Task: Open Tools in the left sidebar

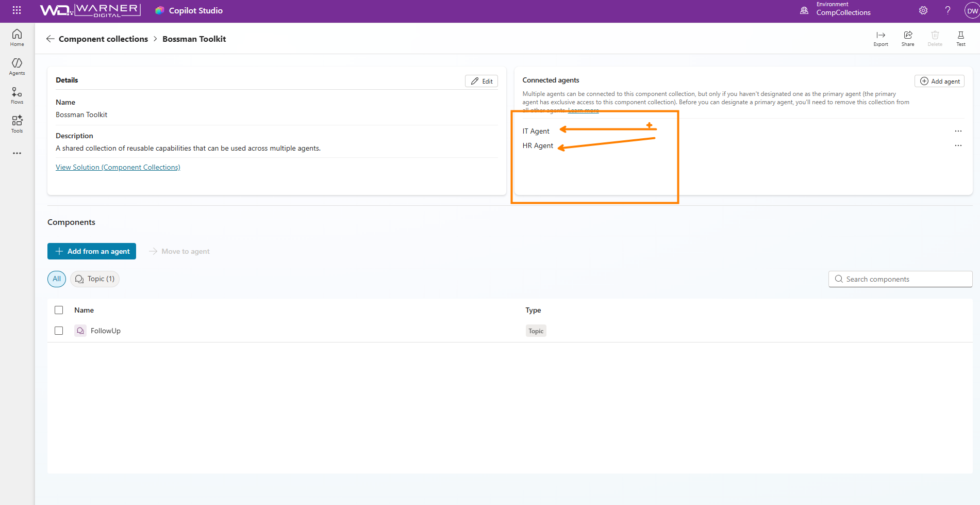Action: click(x=17, y=124)
